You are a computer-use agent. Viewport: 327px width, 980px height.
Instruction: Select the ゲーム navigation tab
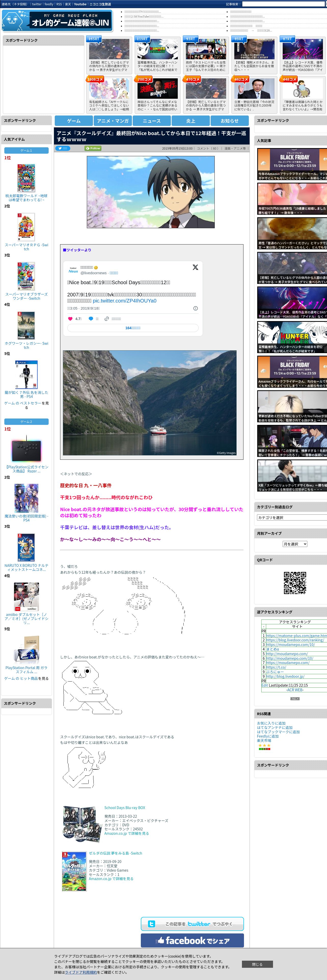(74, 121)
